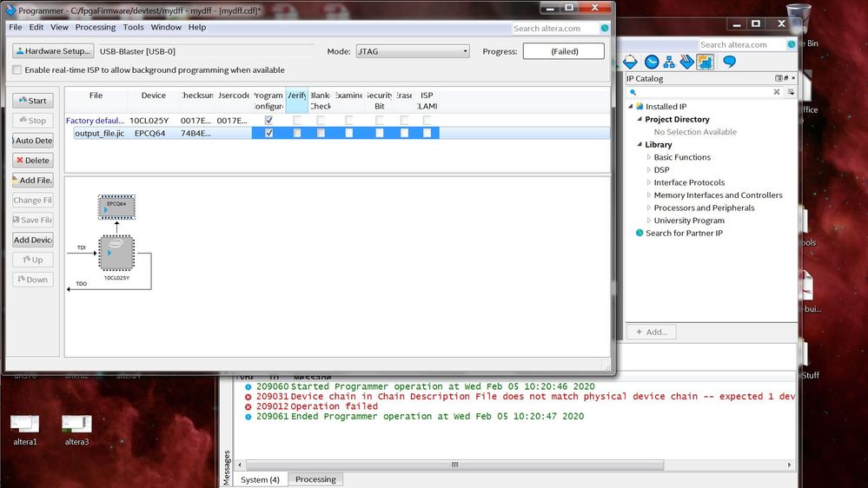Click the hierarchy tree toolbar icon
The width and height of the screenshot is (868, 488).
pos(670,62)
